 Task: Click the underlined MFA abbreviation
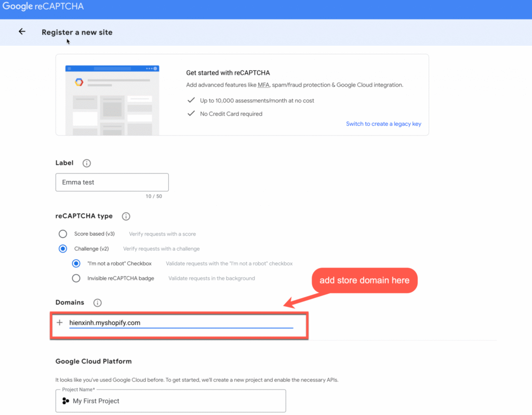click(x=263, y=85)
